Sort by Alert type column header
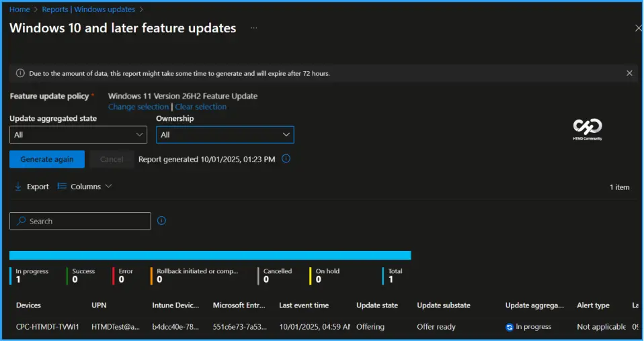 tap(593, 305)
